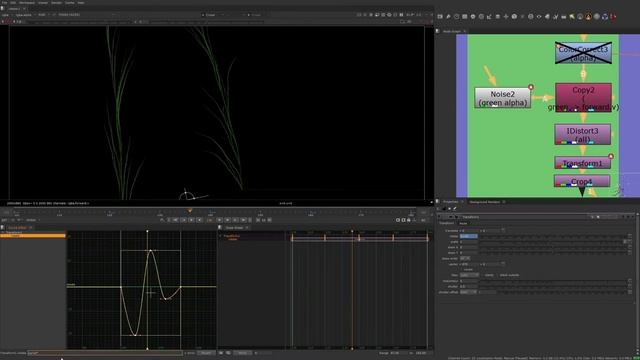The image size is (640, 360).
Task: Open the Filter nodes menu icon
Action: tap(481, 17)
